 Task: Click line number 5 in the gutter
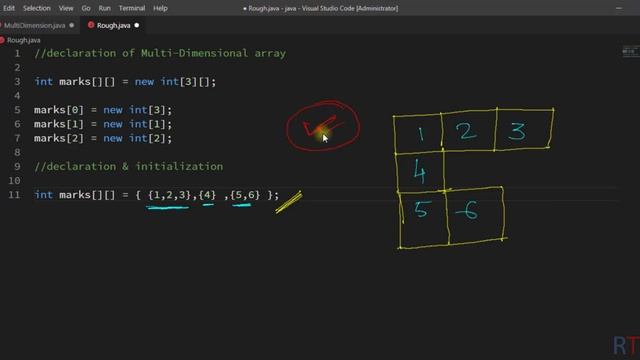coord(17,110)
